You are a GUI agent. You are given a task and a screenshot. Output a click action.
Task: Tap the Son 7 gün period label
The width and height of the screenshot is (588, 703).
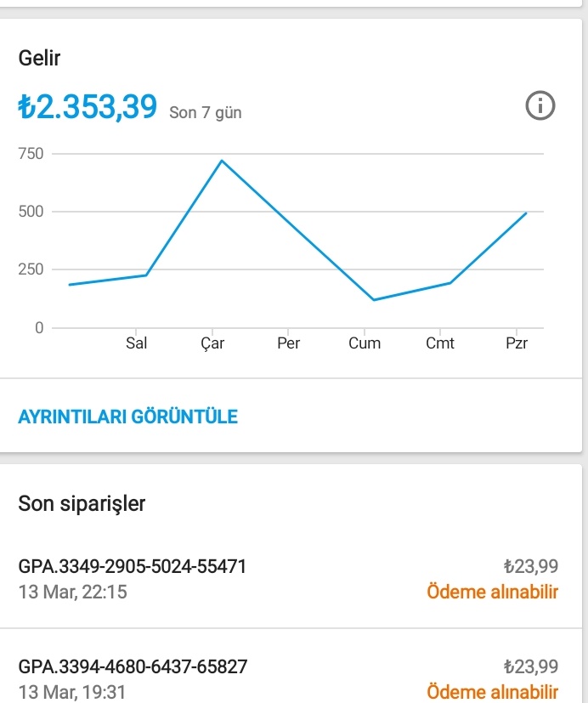(x=206, y=112)
